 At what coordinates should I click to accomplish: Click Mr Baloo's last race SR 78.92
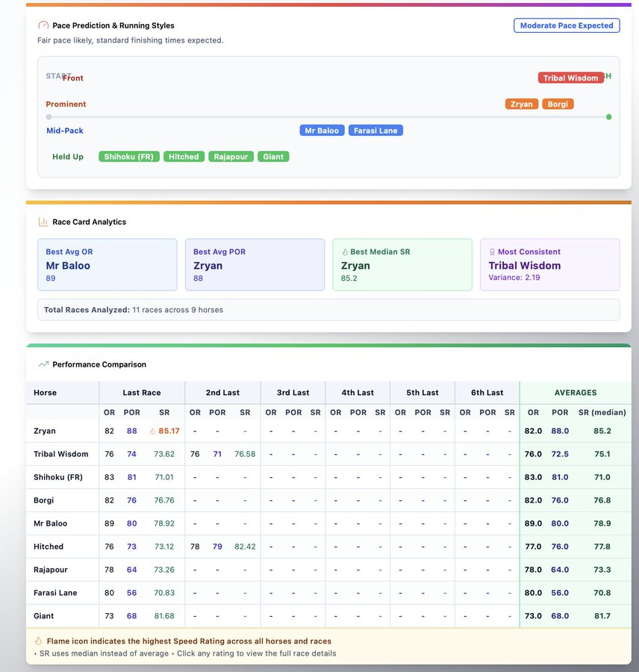pos(164,523)
